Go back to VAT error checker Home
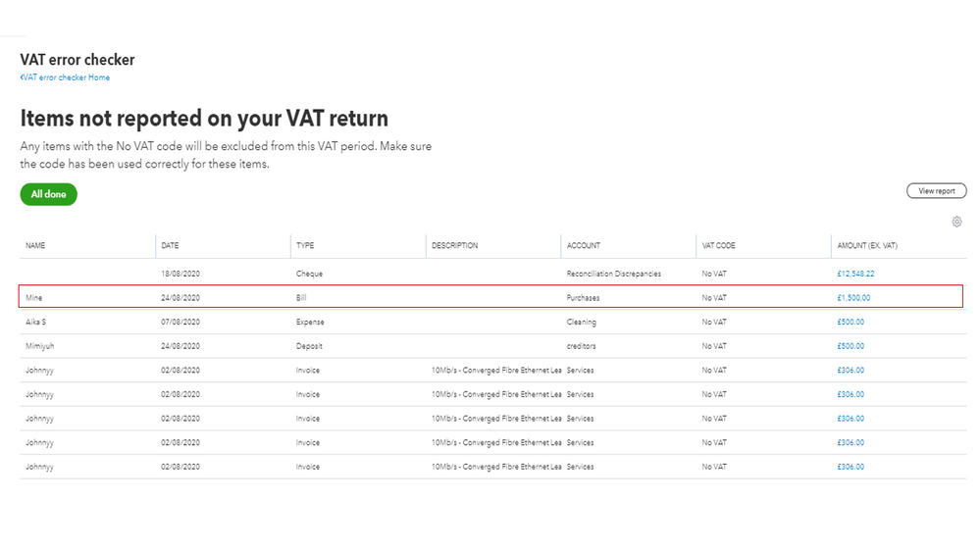Screen dimensions: 980x551 (x=66, y=77)
